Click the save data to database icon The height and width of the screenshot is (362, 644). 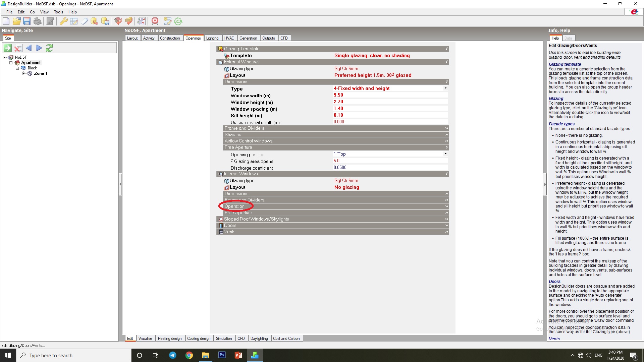click(105, 21)
